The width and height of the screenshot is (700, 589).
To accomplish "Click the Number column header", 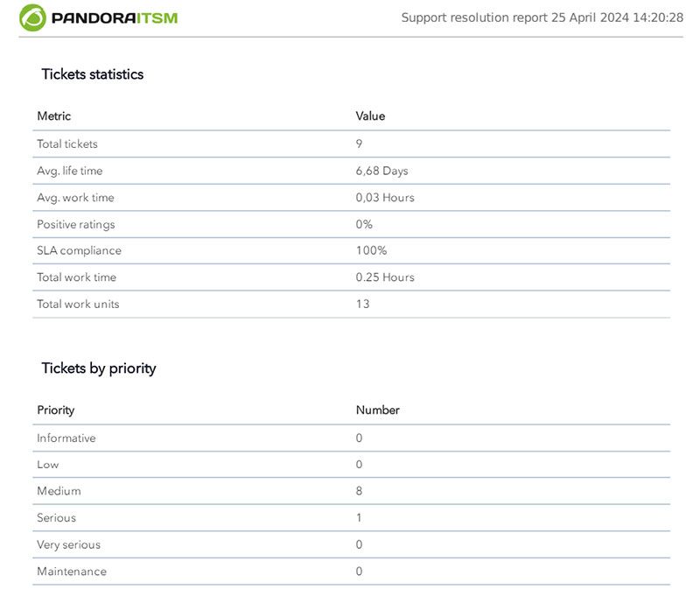I will click(378, 410).
